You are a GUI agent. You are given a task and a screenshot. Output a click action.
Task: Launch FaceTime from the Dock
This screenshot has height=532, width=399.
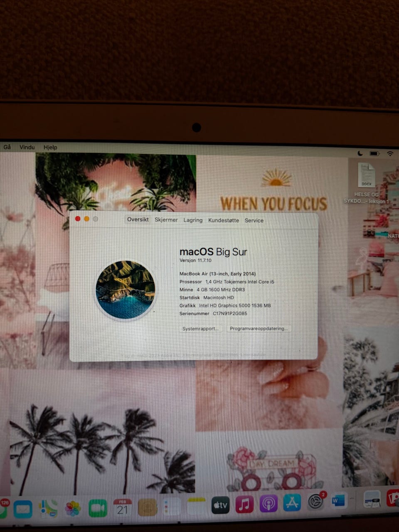coord(98,507)
